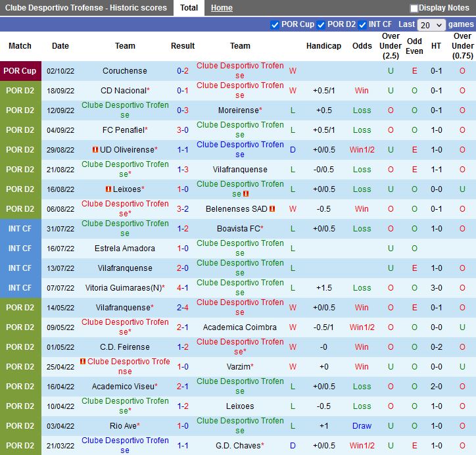
Task: Open Varzim team link
Action: (x=238, y=367)
